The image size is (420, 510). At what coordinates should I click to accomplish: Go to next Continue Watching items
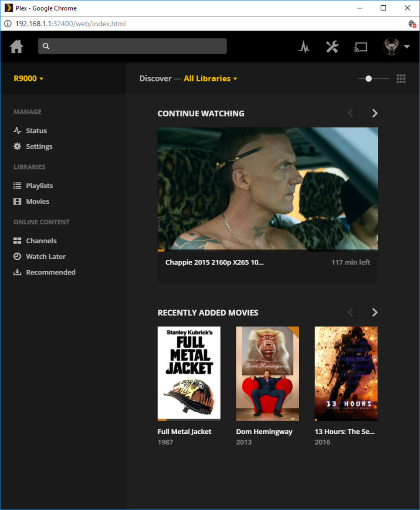click(x=375, y=113)
